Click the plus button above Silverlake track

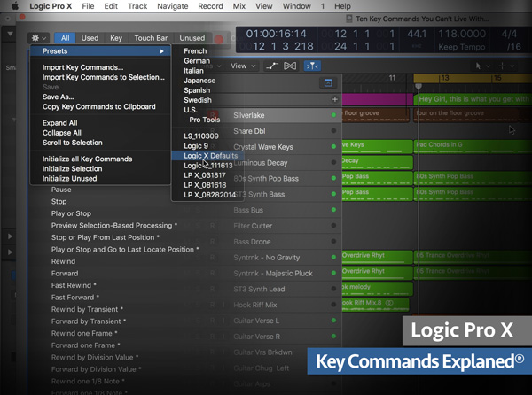click(335, 99)
